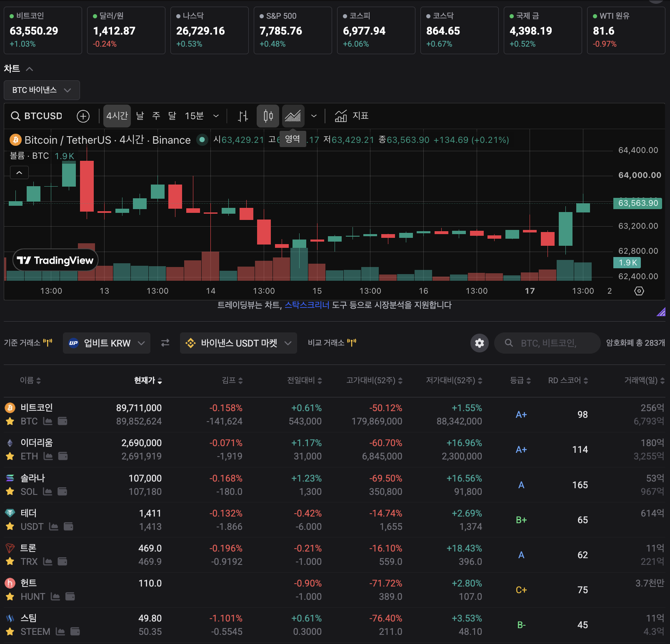Viewport: 670px width, 644px height.
Task: Add symbol with the plus circle icon
Action: pos(83,116)
